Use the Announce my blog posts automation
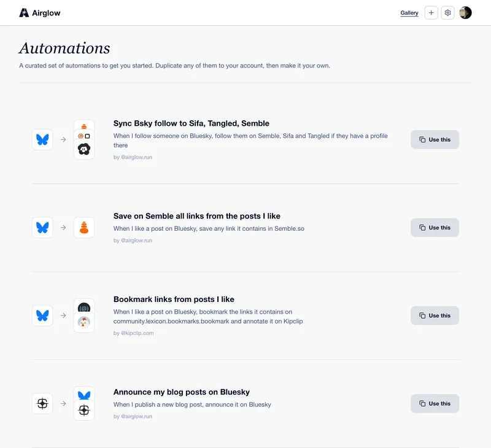 (x=435, y=404)
